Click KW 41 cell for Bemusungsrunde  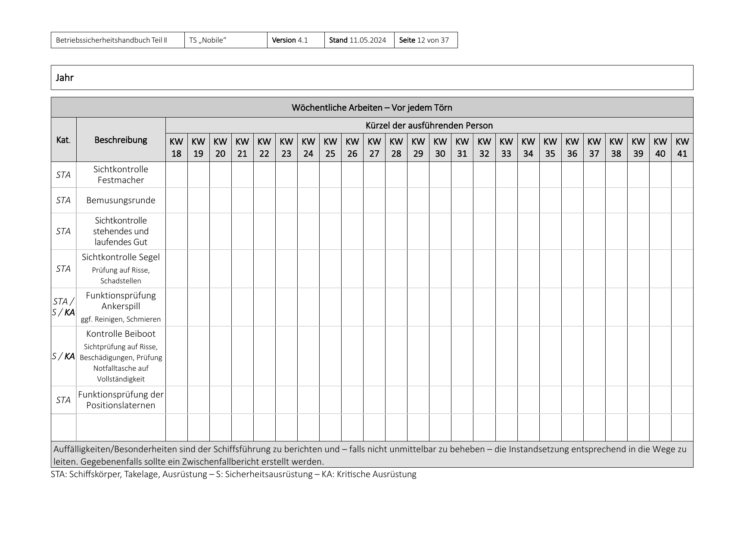(682, 200)
